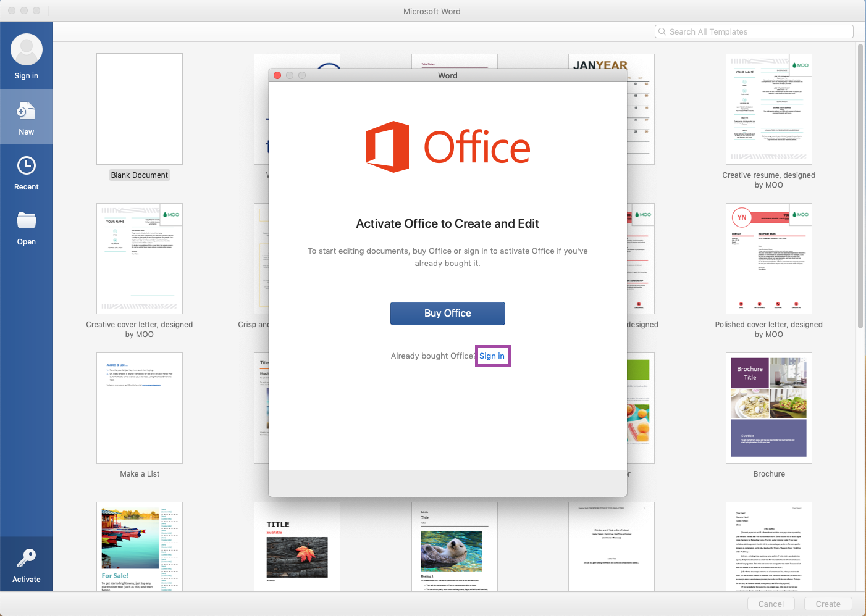Viewport: 866px width, 616px height.
Task: Select the Make a List template
Action: tap(140, 408)
